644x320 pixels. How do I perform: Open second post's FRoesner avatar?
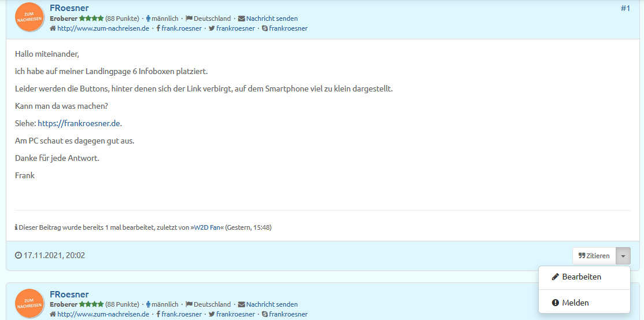click(x=29, y=304)
